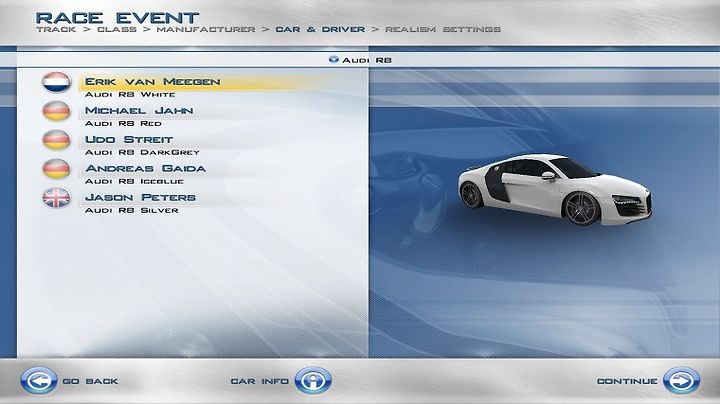Go to the Class breadcrumb step

tap(117, 29)
